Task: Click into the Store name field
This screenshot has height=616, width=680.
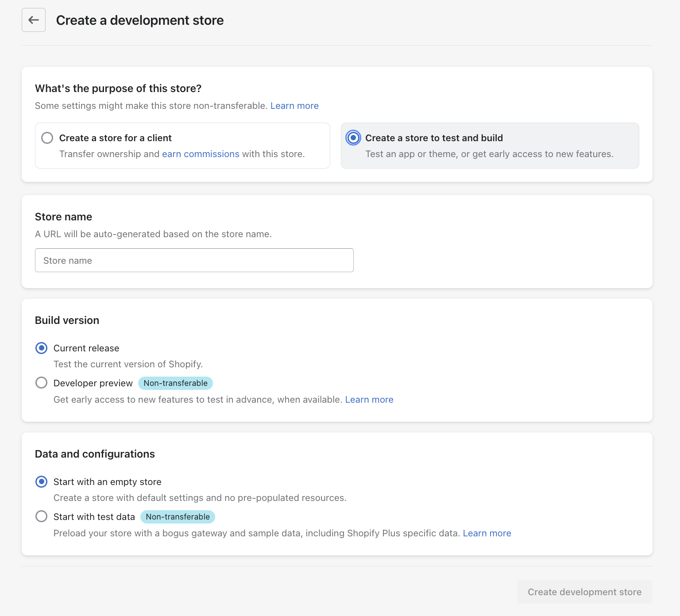Action: (x=194, y=260)
